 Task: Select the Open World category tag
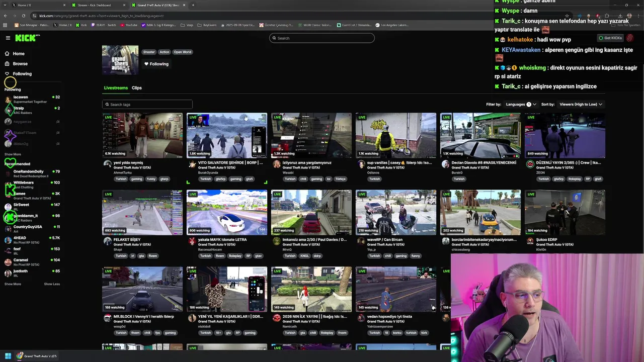[183, 52]
